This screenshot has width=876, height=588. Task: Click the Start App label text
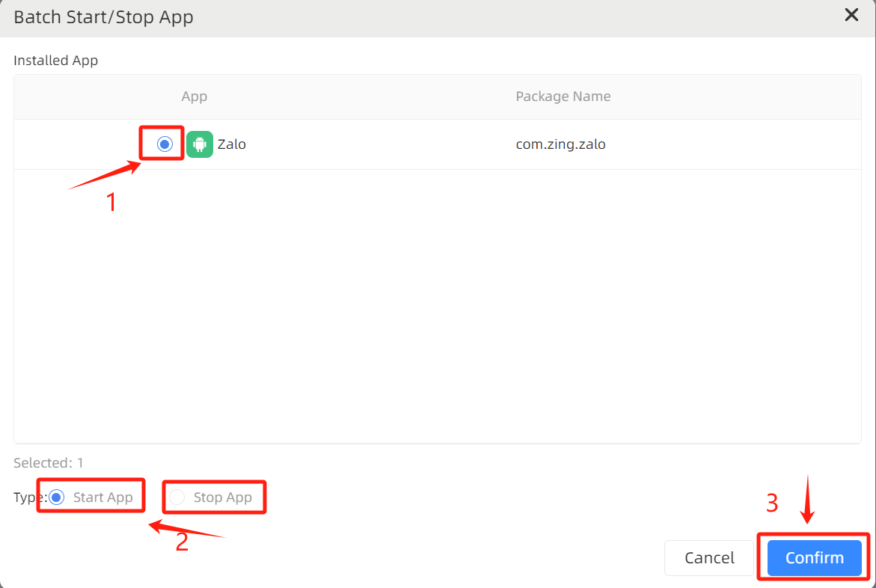click(x=102, y=497)
